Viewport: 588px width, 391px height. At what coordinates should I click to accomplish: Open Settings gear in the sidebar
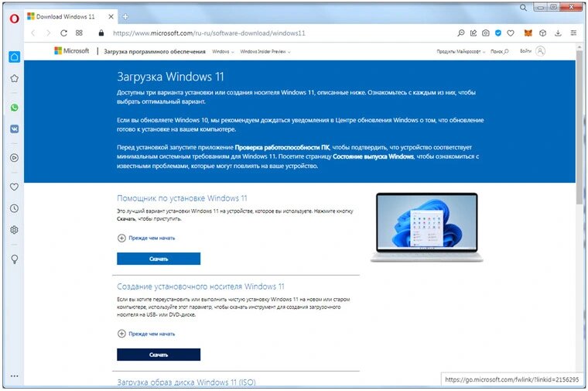(14, 230)
